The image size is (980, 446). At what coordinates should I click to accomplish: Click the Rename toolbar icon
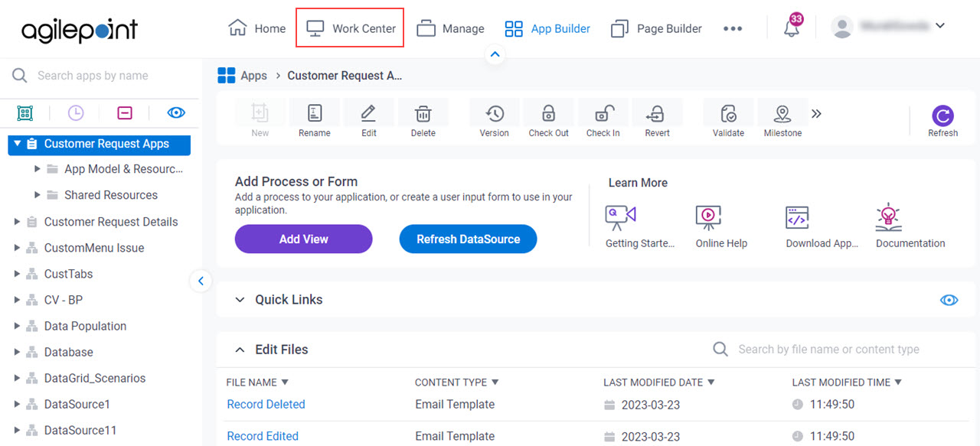tap(315, 114)
